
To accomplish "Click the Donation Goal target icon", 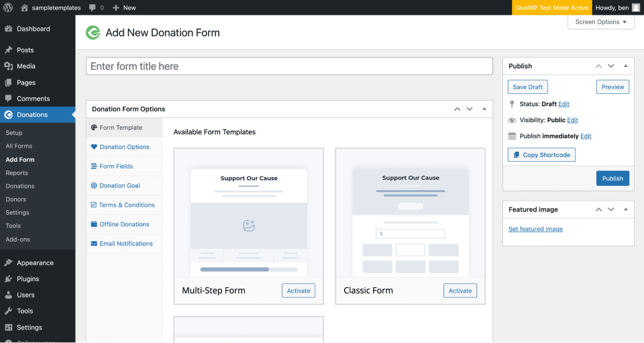I will coord(94,186).
